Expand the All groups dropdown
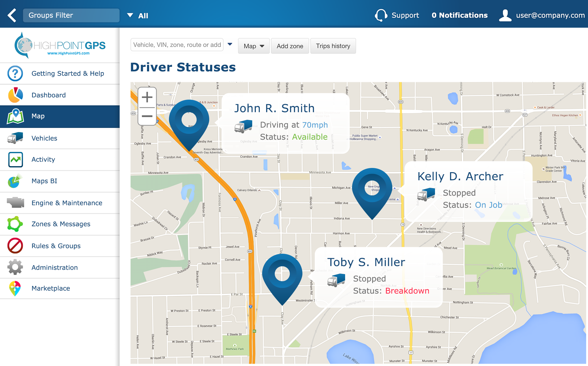The image size is (588, 366). (x=130, y=15)
